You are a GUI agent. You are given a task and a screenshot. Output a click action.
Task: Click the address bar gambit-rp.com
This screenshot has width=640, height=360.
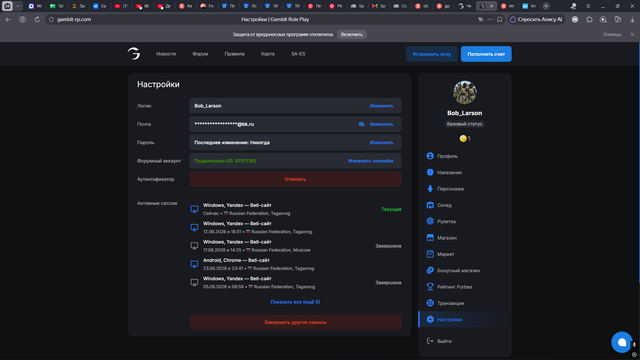click(74, 19)
